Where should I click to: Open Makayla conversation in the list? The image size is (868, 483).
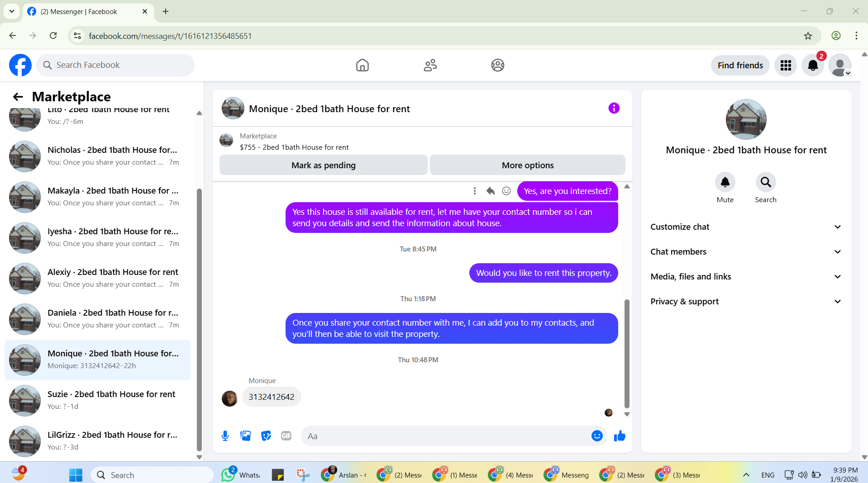click(x=97, y=197)
